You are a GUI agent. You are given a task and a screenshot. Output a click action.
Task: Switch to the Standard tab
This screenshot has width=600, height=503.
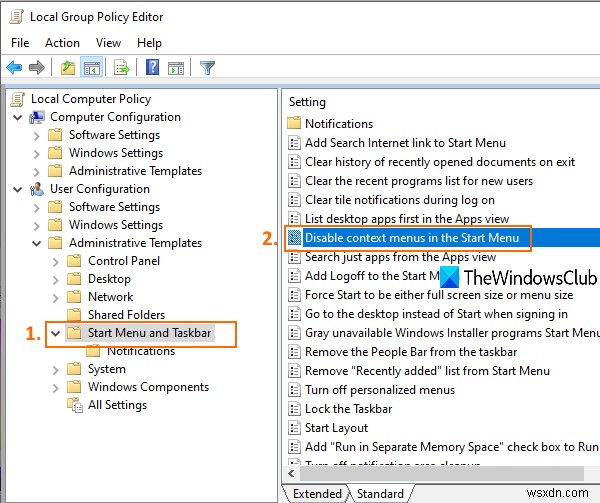pos(380,494)
